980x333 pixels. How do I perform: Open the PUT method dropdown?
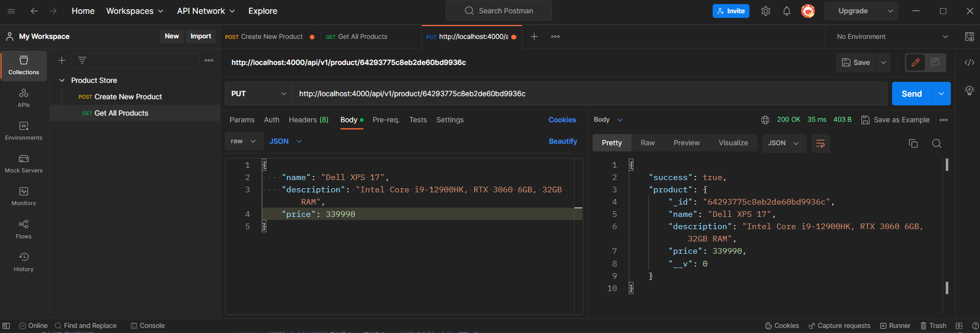(x=258, y=94)
